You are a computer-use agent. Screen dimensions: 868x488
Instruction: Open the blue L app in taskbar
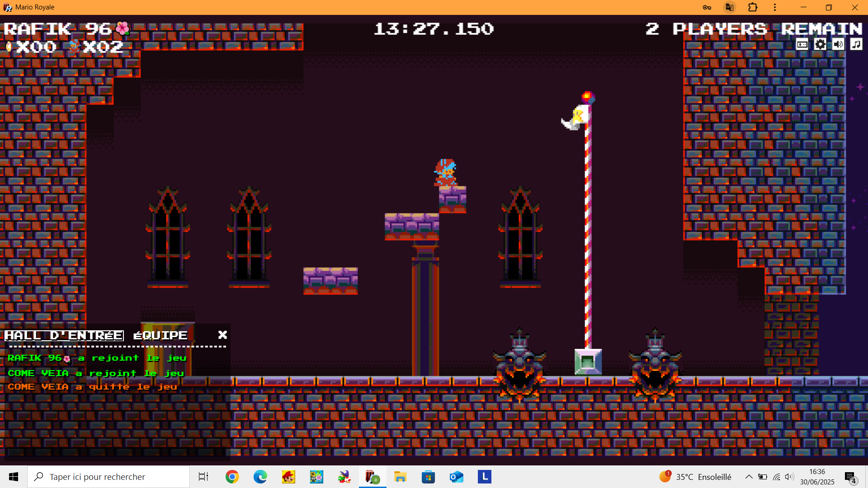click(x=485, y=477)
